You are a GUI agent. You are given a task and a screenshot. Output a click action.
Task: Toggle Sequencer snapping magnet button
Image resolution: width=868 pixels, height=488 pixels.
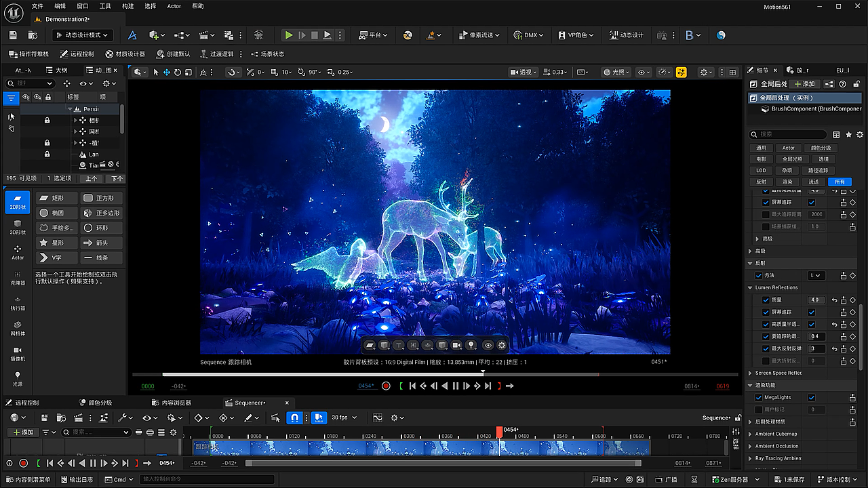tap(294, 418)
